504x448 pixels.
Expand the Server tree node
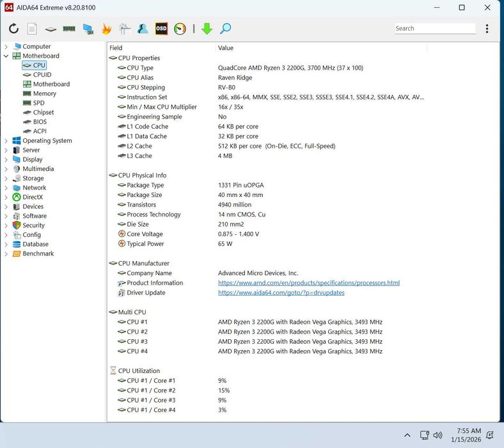6,150
